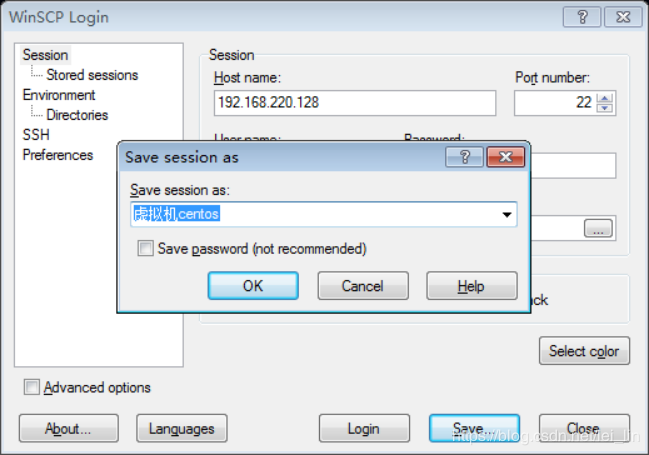The width and height of the screenshot is (649, 455).
Task: Click Cancel in the save dialog
Action: click(362, 286)
